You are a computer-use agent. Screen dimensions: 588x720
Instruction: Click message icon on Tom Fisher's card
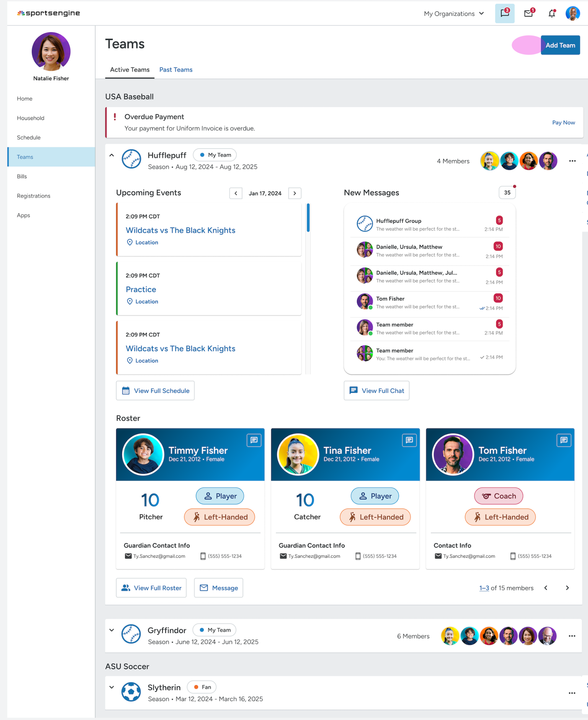[564, 440]
